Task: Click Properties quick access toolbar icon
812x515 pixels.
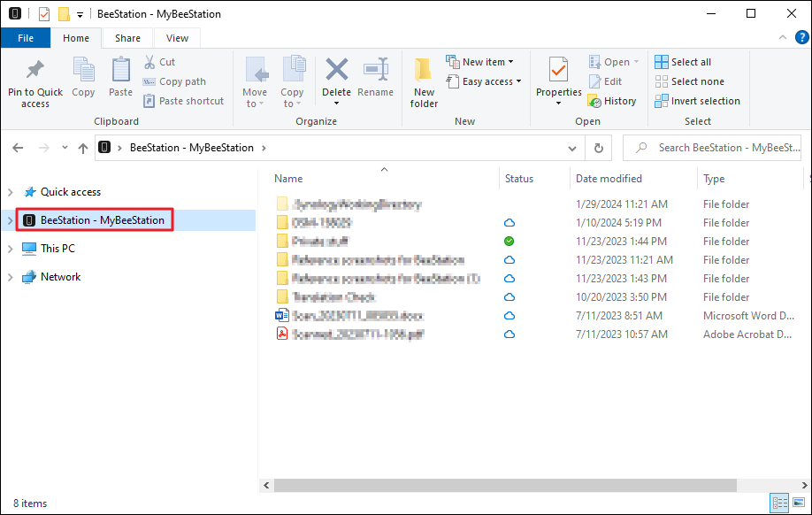Action: (44, 14)
